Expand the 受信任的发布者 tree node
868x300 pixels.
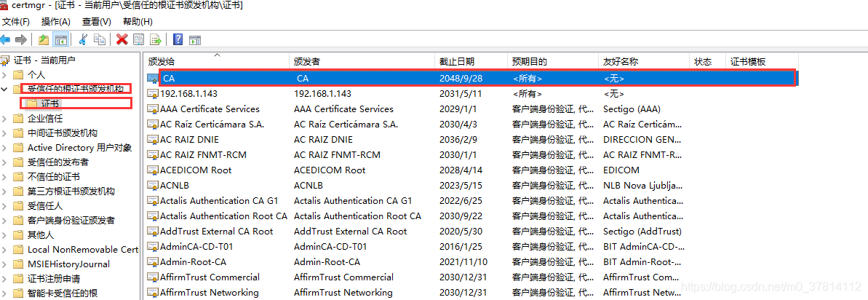4,162
